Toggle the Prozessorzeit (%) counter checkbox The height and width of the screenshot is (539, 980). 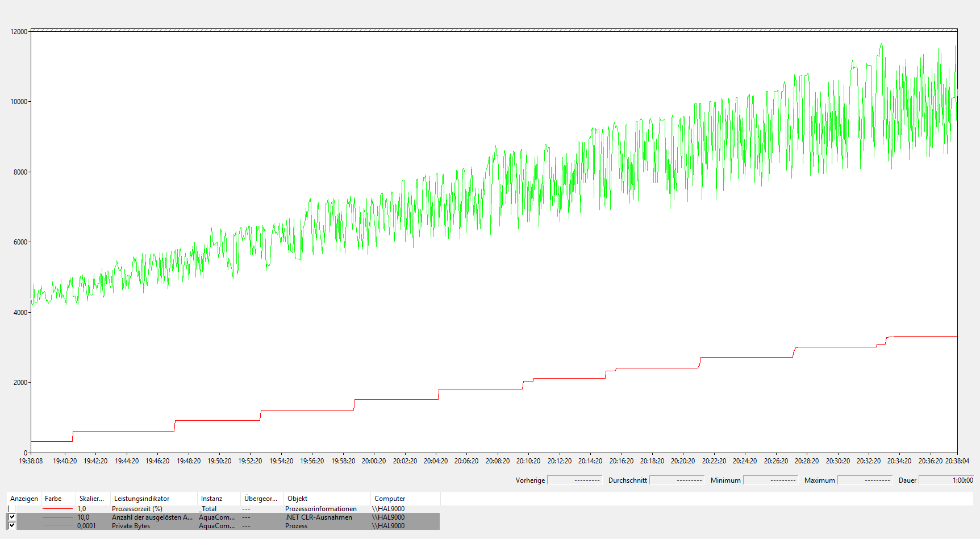click(12, 509)
